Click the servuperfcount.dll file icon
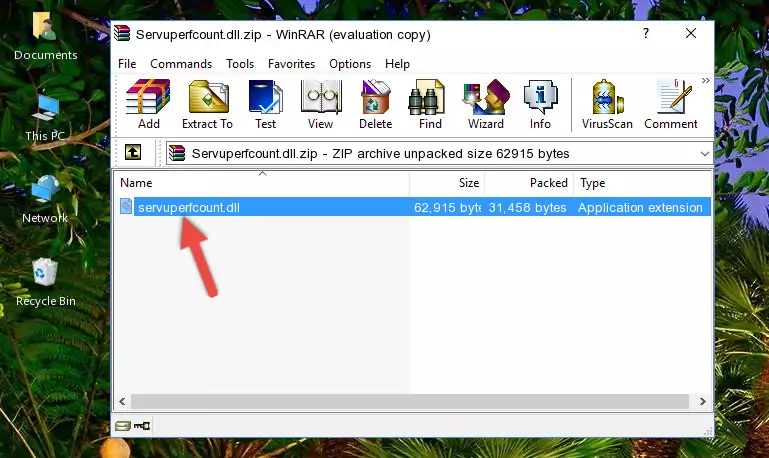Viewport: 769px width, 458px height. 126,206
